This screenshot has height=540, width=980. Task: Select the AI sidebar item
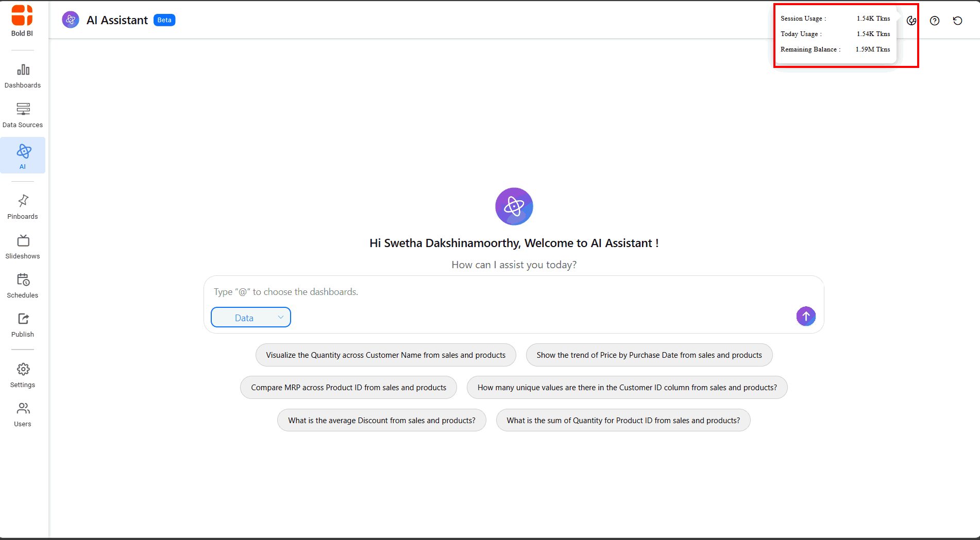point(23,155)
